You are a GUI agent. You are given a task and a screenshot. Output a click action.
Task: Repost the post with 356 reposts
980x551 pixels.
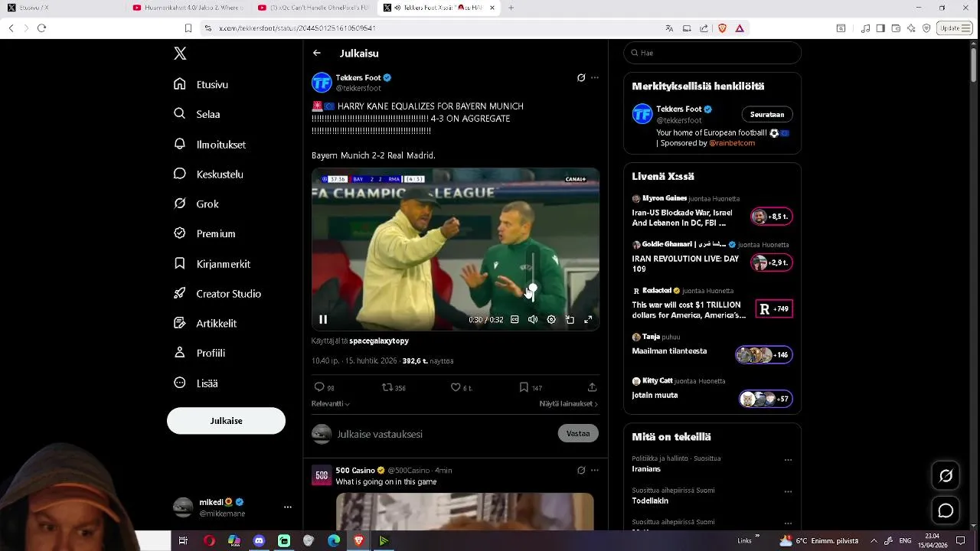point(387,387)
